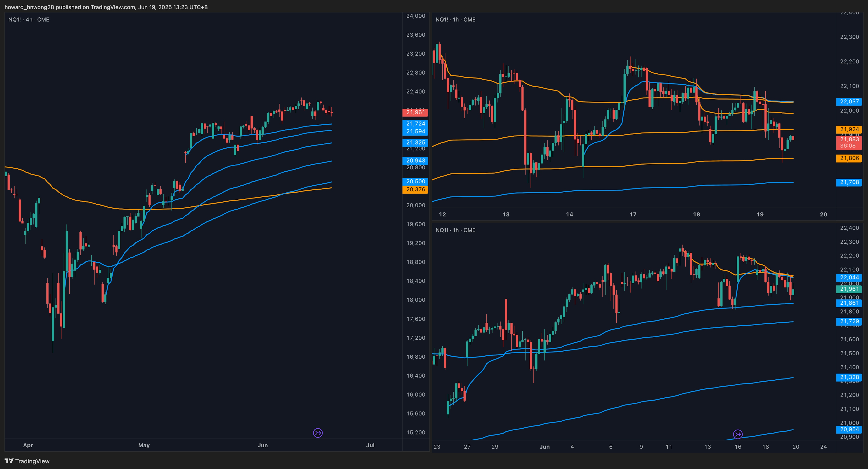Click the Jul label on 4h time axis
868x469 pixels.
point(370,445)
